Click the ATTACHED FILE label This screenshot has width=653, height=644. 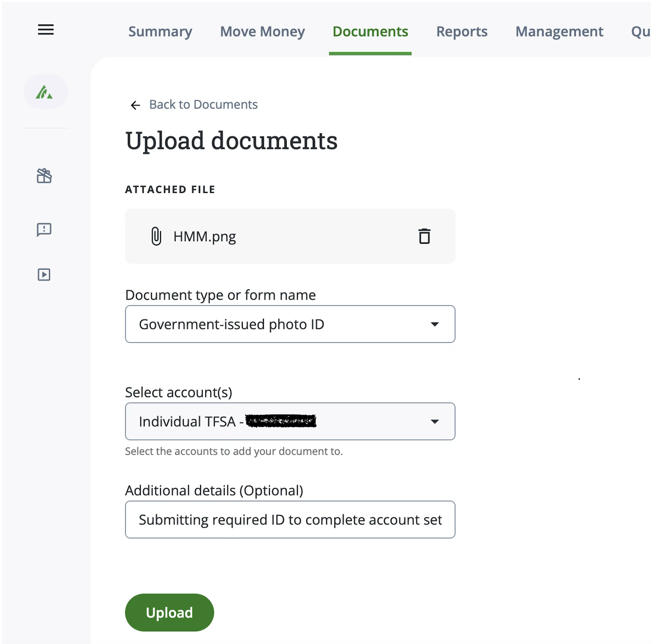click(x=170, y=190)
